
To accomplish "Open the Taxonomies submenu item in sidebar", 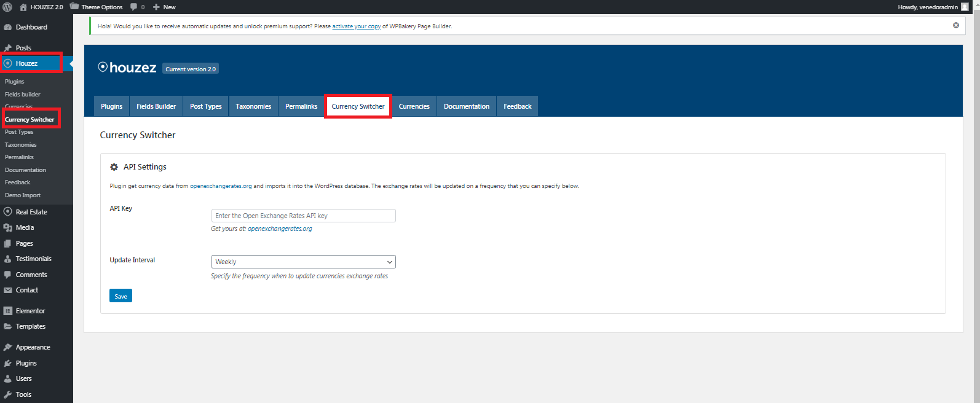I will click(21, 145).
